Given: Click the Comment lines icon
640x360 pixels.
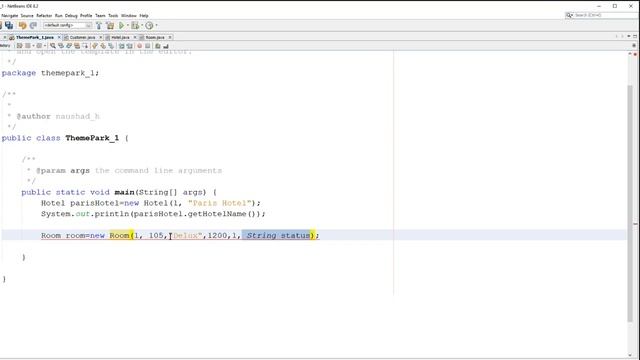Looking at the screenshot, I should tap(158, 46).
